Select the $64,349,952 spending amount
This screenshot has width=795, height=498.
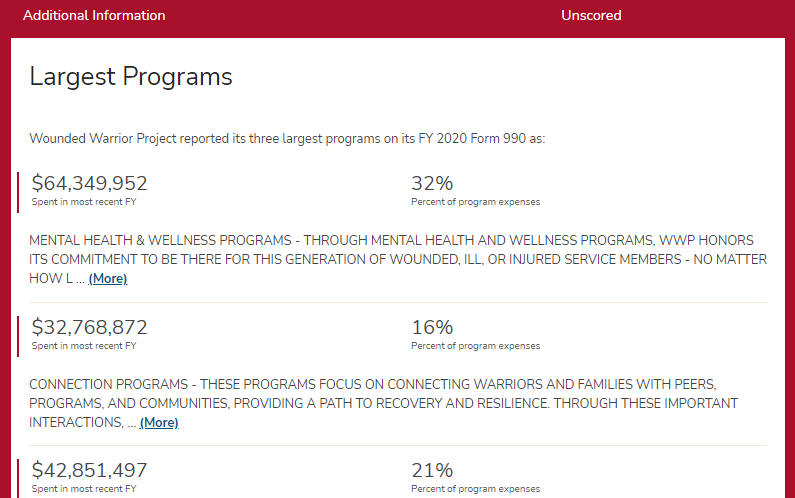[x=89, y=183]
